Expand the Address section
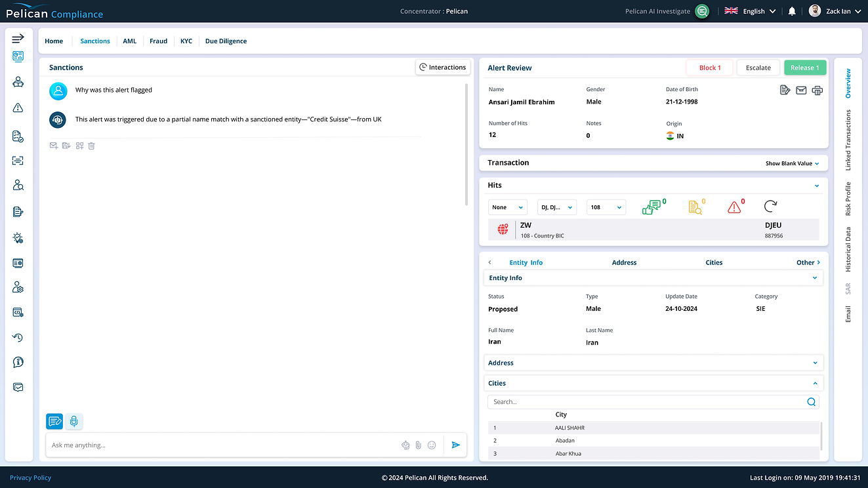868x488 pixels. (653, 363)
